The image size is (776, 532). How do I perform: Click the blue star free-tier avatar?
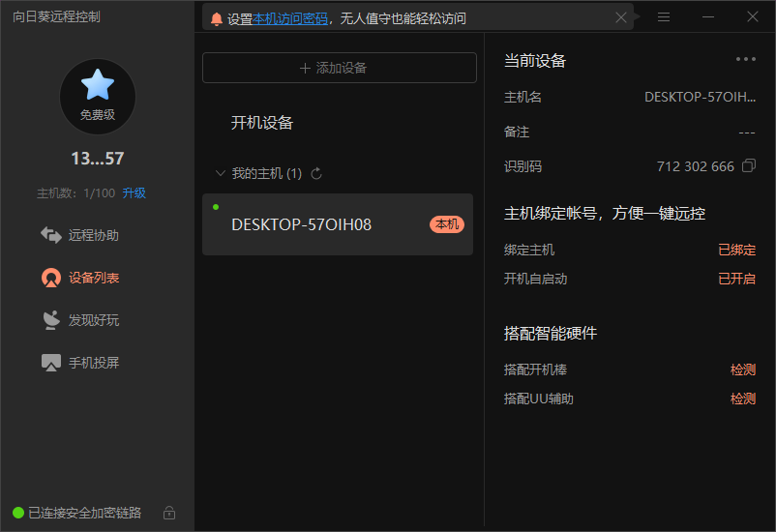(x=98, y=97)
